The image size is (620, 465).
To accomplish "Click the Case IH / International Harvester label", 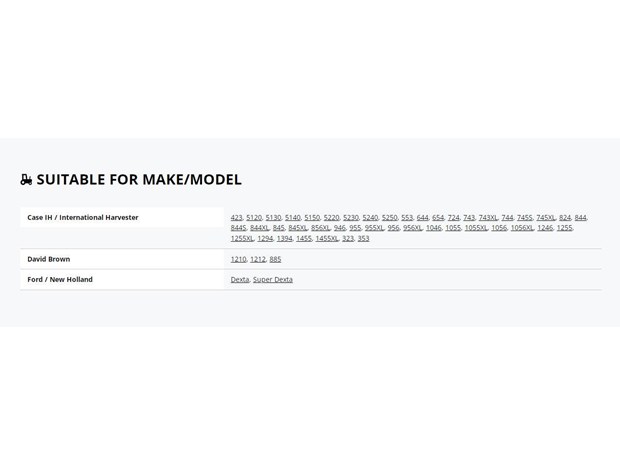I will pos(83,217).
